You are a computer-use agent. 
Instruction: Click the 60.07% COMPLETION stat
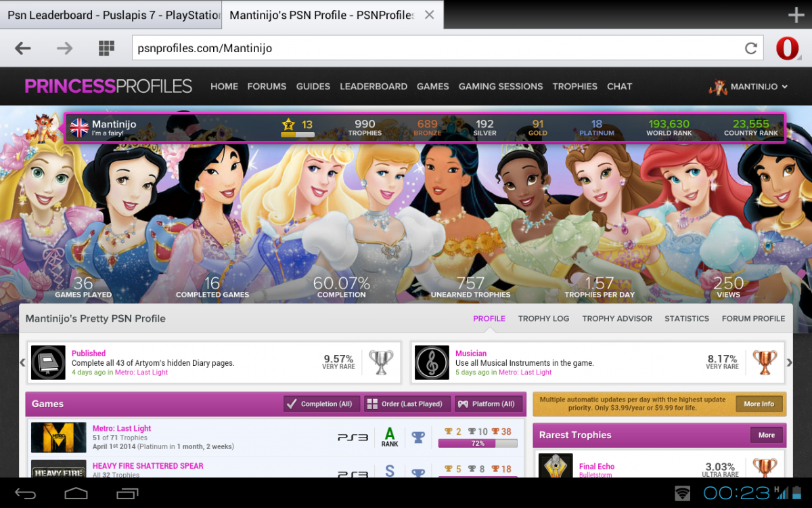[x=342, y=287]
